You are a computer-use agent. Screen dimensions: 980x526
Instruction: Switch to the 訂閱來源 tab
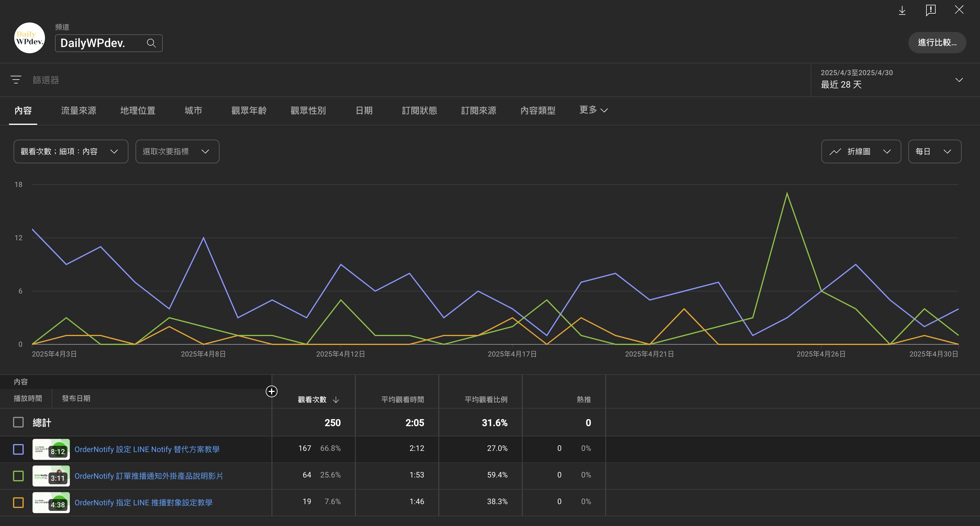click(478, 111)
